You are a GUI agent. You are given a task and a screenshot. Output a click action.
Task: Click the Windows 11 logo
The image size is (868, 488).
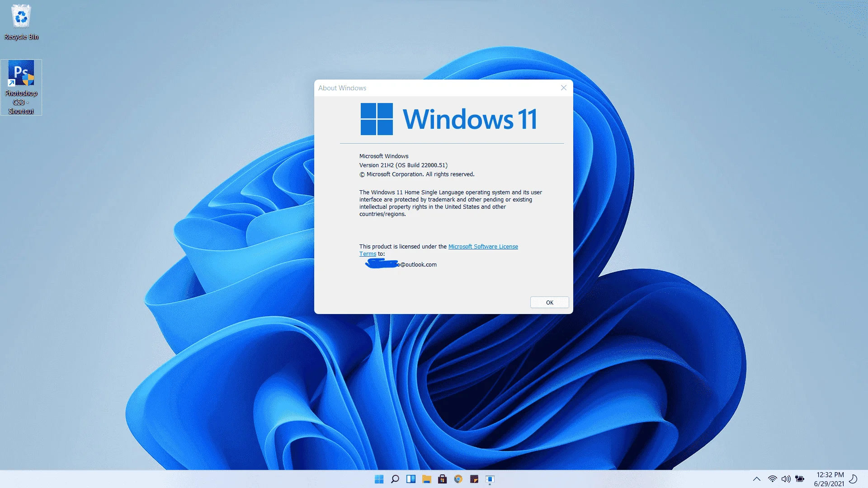[x=448, y=119]
